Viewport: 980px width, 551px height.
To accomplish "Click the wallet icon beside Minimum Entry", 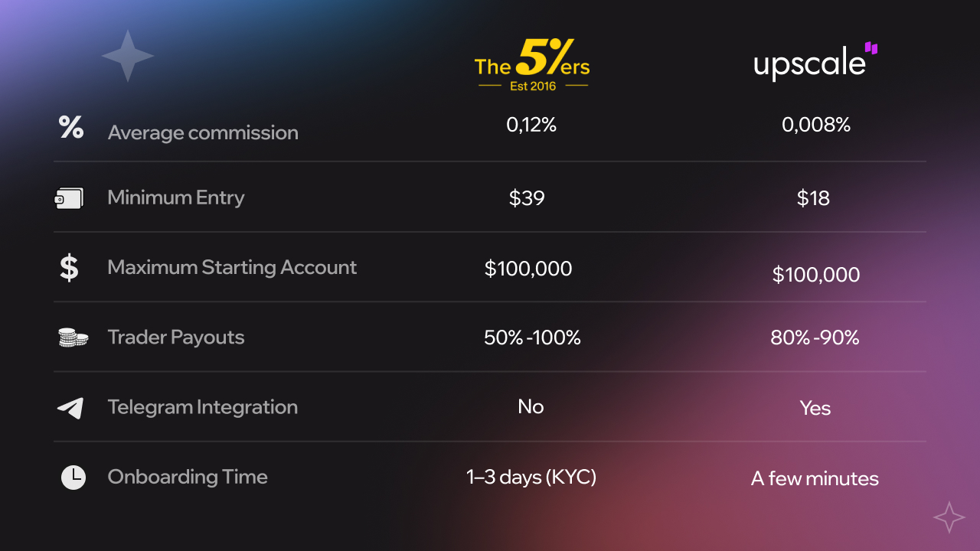I will pos(69,198).
